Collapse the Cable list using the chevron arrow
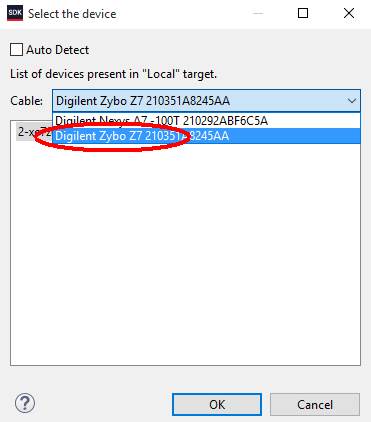The image size is (371, 422). [x=352, y=100]
